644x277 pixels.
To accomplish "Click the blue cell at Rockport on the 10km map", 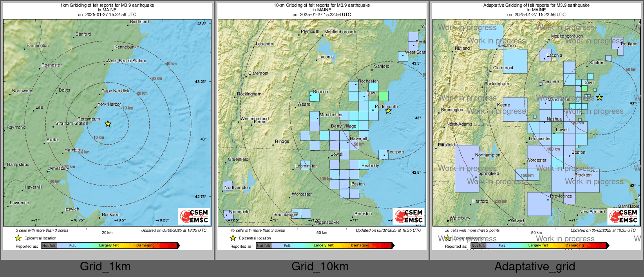I will point(384,155).
